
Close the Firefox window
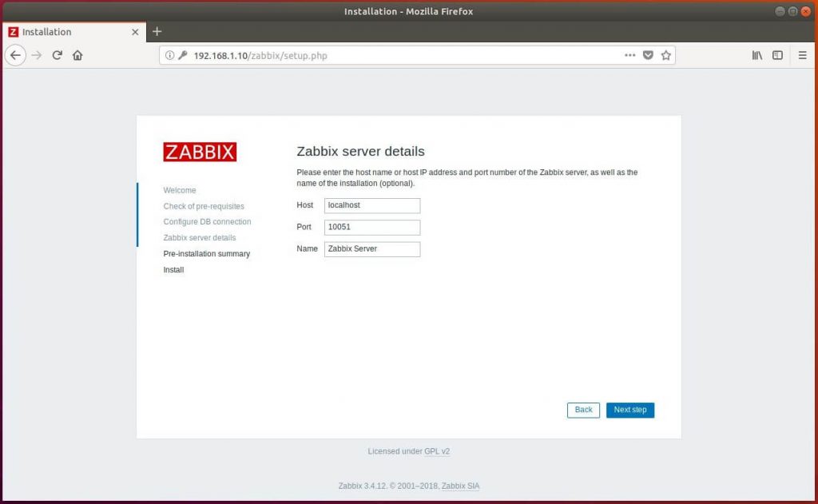coord(805,11)
